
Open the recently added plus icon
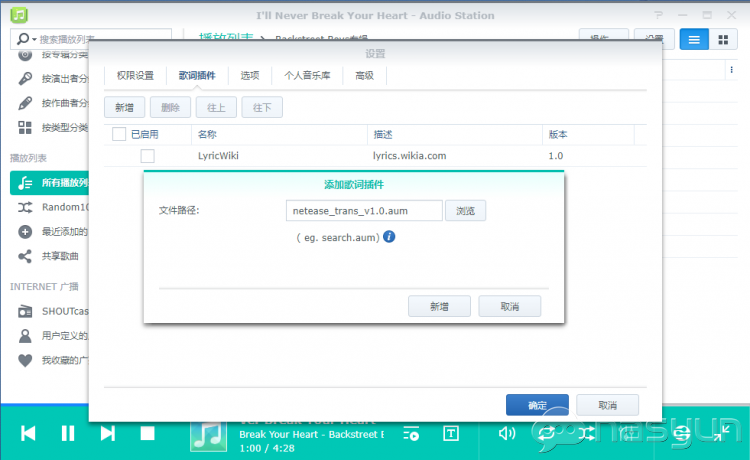(25, 232)
